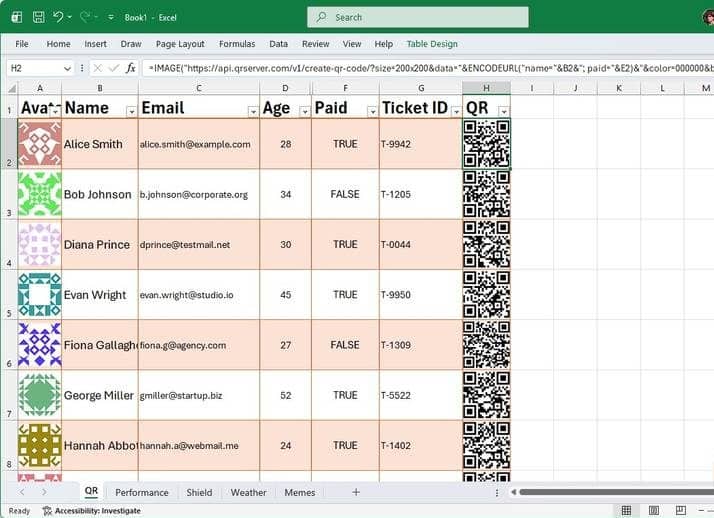Switch to the Weather sheet tab

pyautogui.click(x=248, y=493)
